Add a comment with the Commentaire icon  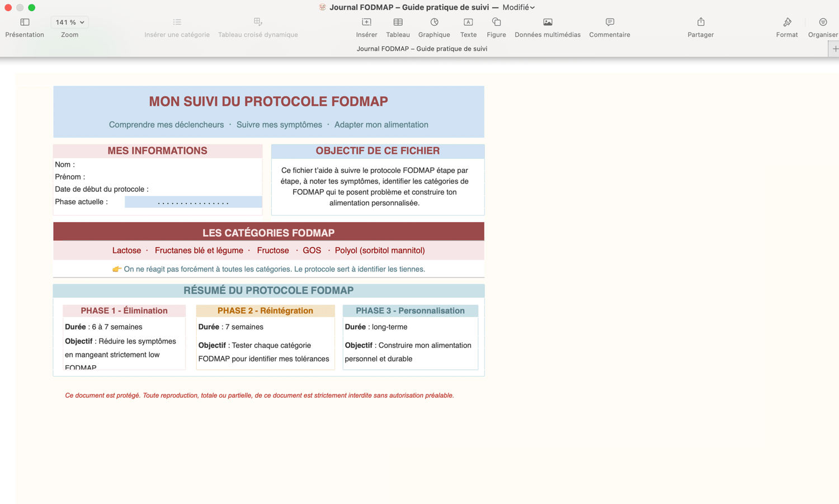(x=610, y=22)
